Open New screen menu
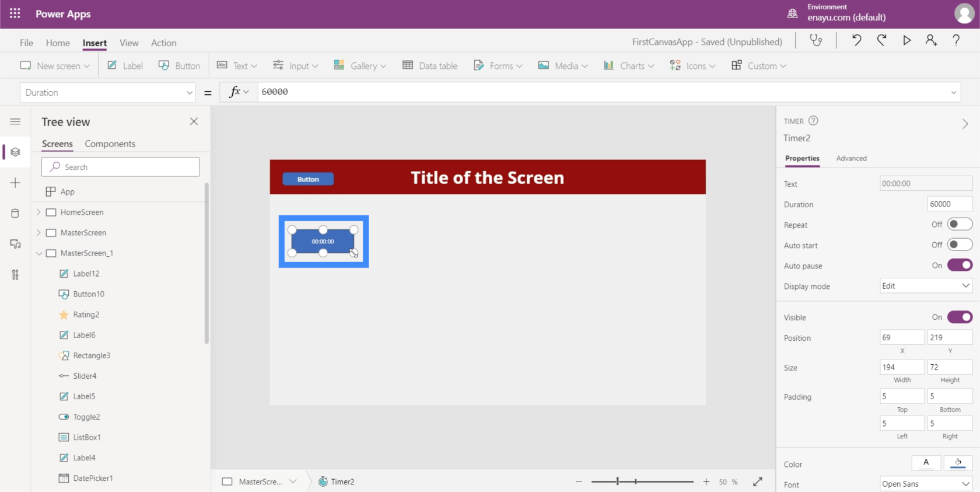 (55, 65)
